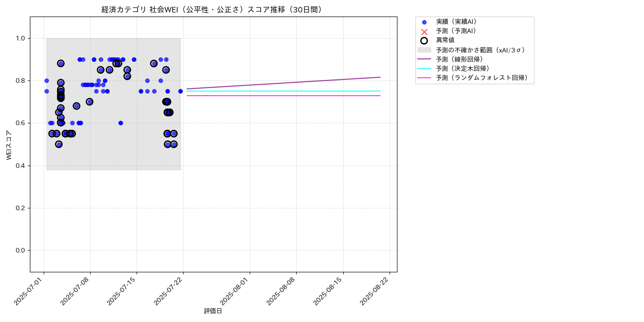Click the purple legend line for 線形回帰
644x322 pixels.
[x=424, y=59]
